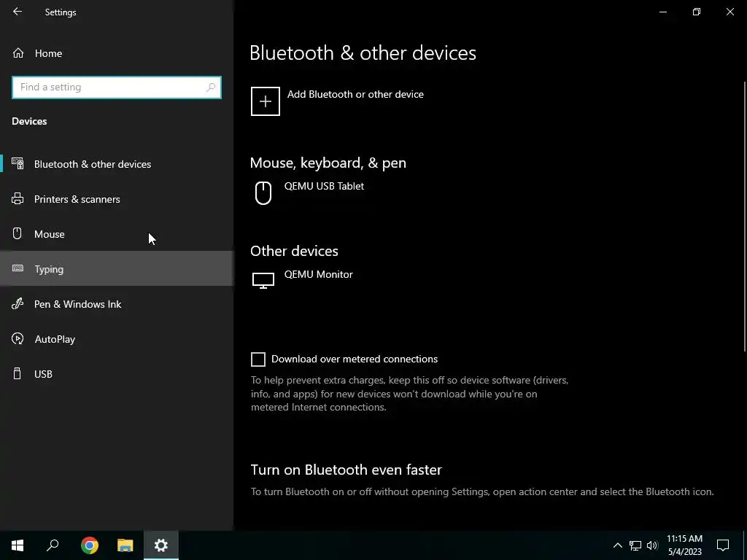Select Bluetooth & other devices page

(117, 164)
